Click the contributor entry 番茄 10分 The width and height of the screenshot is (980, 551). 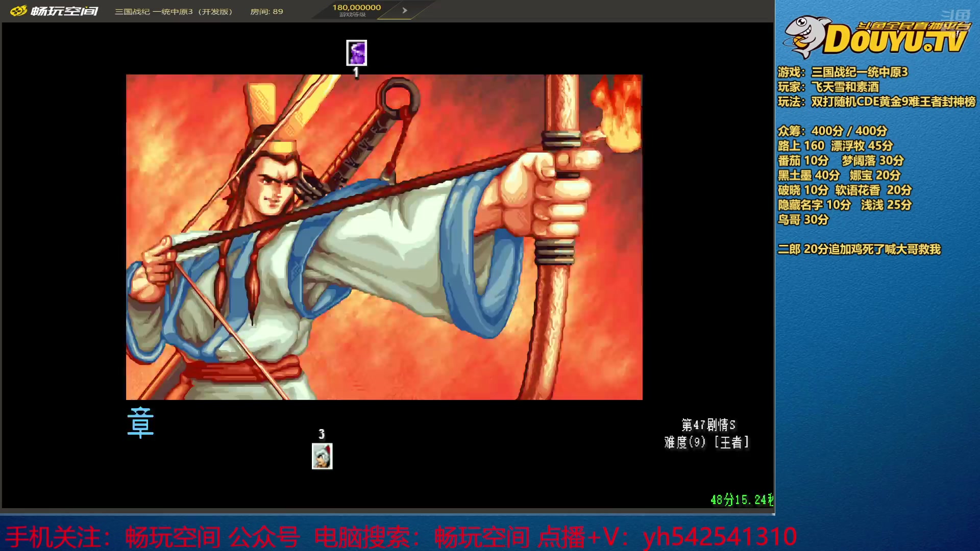pyautogui.click(x=803, y=161)
